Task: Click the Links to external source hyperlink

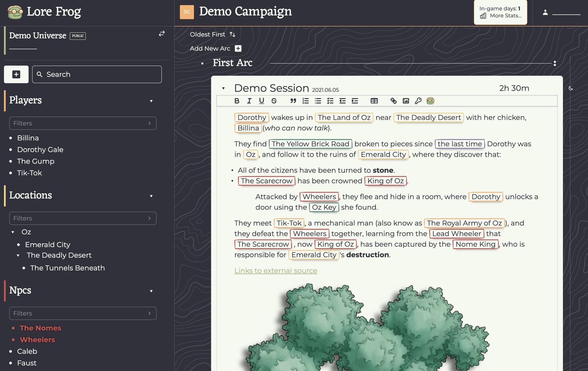Action: [x=276, y=271]
